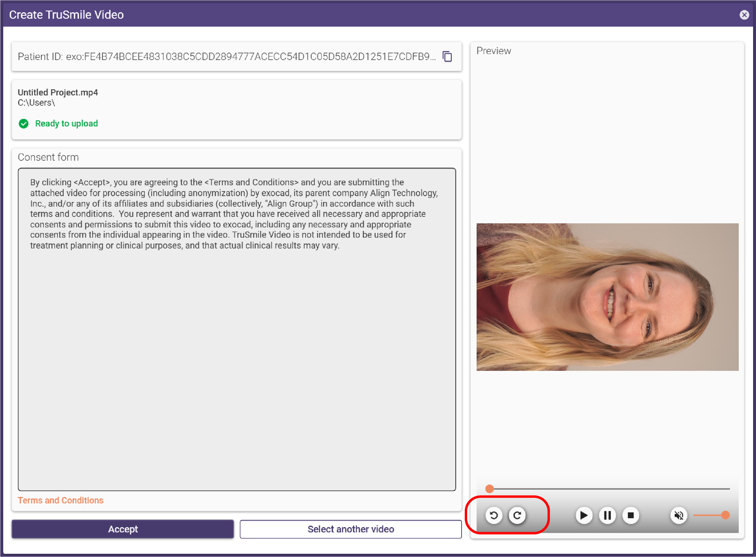Click the C:\Users\ file path
Screen dimensions: 756x557
(36, 102)
